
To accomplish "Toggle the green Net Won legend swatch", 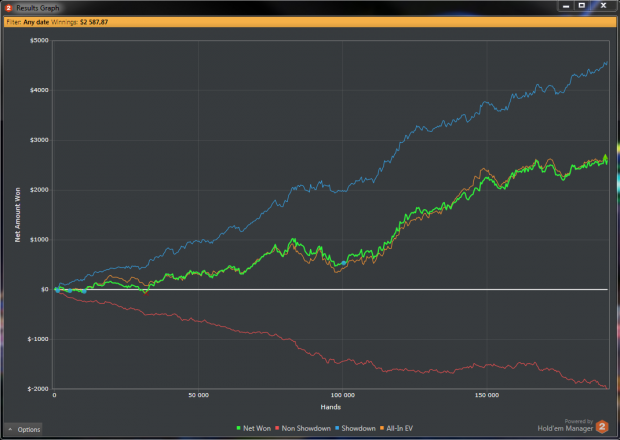I will pyautogui.click(x=238, y=428).
